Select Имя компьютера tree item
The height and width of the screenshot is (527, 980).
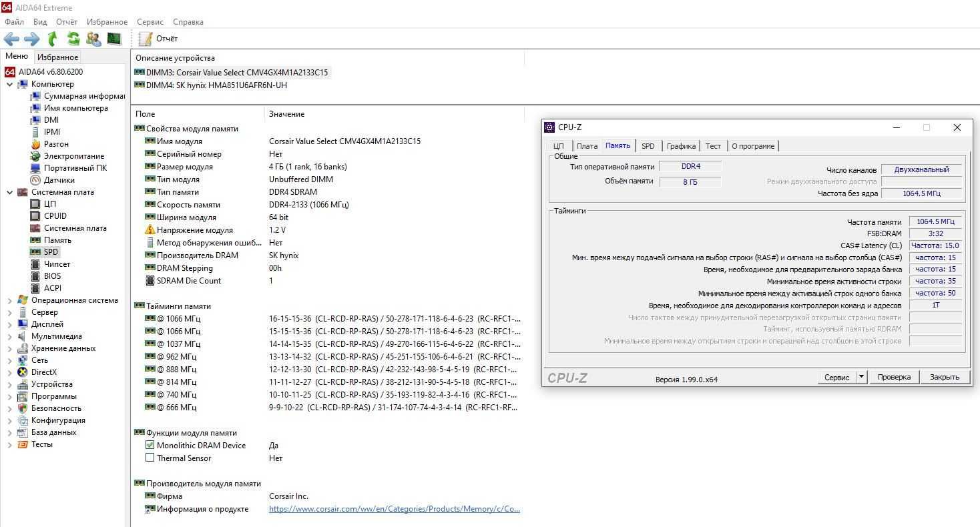75,108
